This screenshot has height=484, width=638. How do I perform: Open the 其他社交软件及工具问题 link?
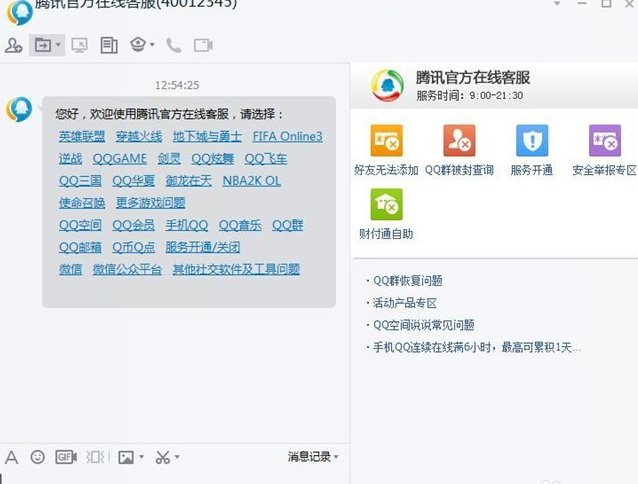[236, 269]
